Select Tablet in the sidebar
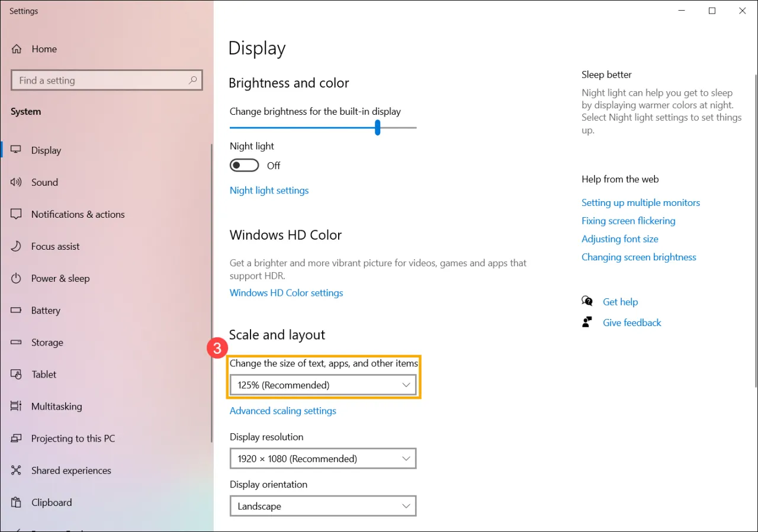758x532 pixels. pyautogui.click(x=17, y=374)
